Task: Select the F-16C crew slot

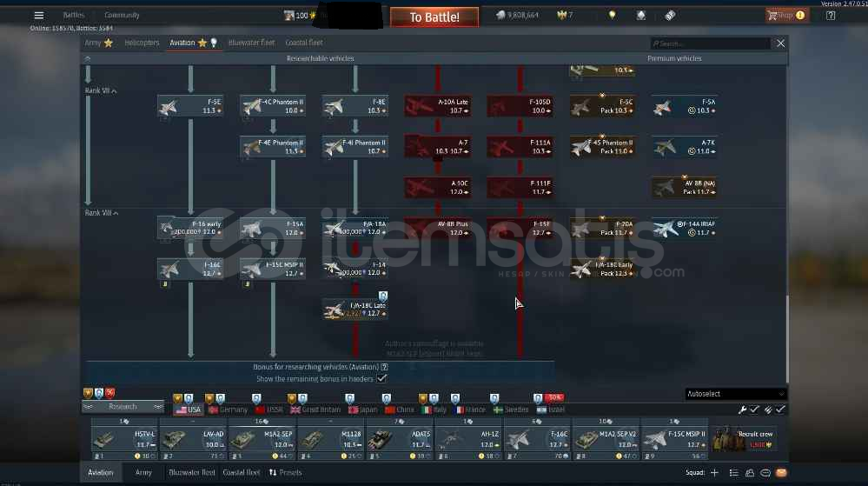Action: click(537, 439)
